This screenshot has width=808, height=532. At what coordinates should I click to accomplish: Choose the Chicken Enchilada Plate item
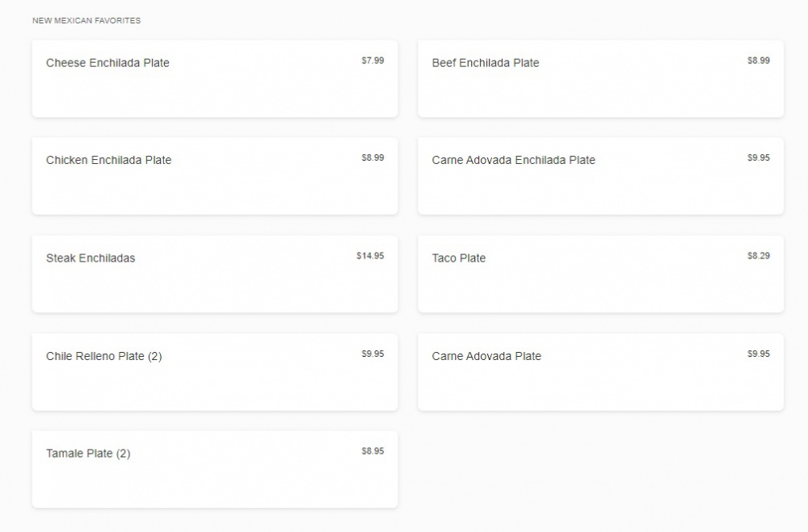[215, 176]
